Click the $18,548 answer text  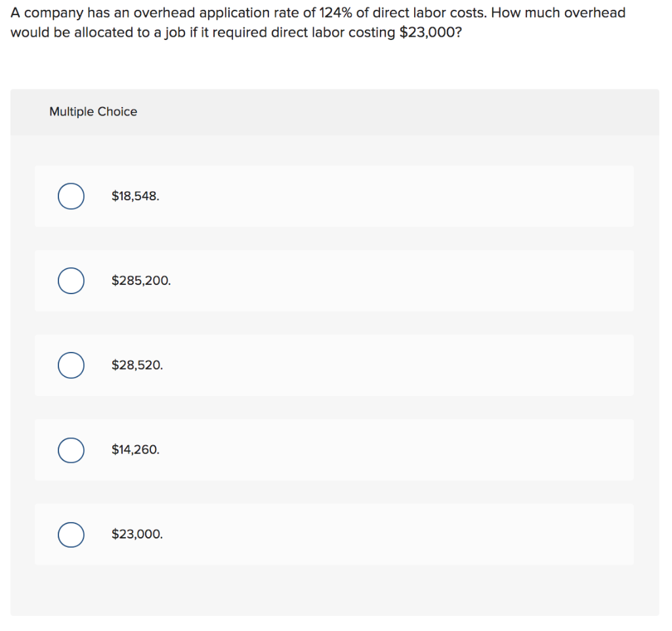click(x=134, y=196)
